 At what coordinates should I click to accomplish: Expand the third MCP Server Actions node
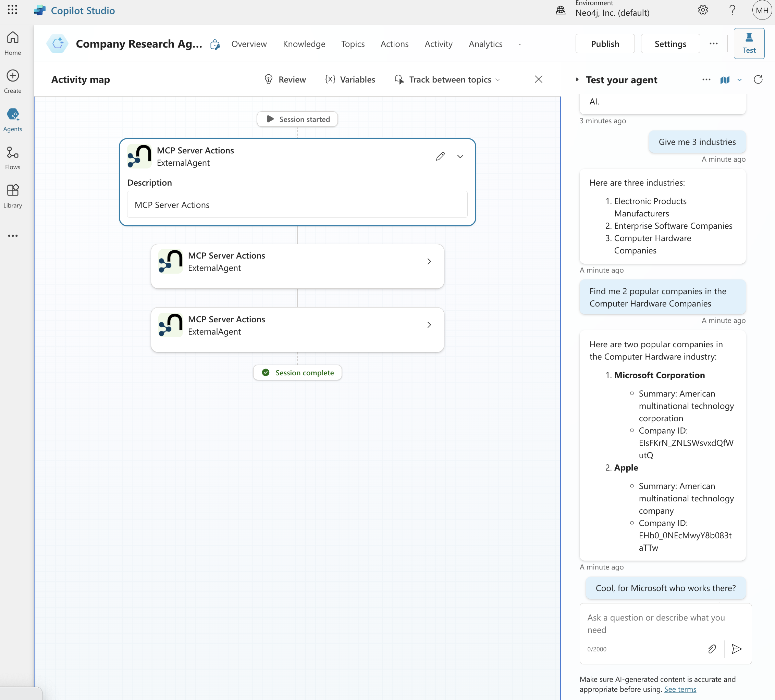(x=429, y=325)
